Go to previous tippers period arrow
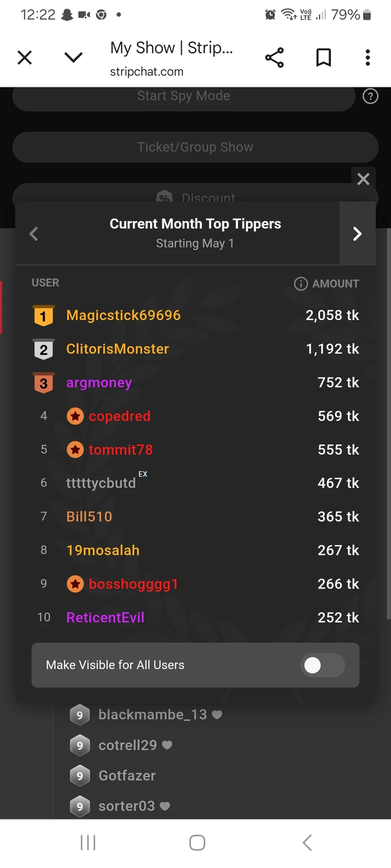 pyautogui.click(x=34, y=234)
